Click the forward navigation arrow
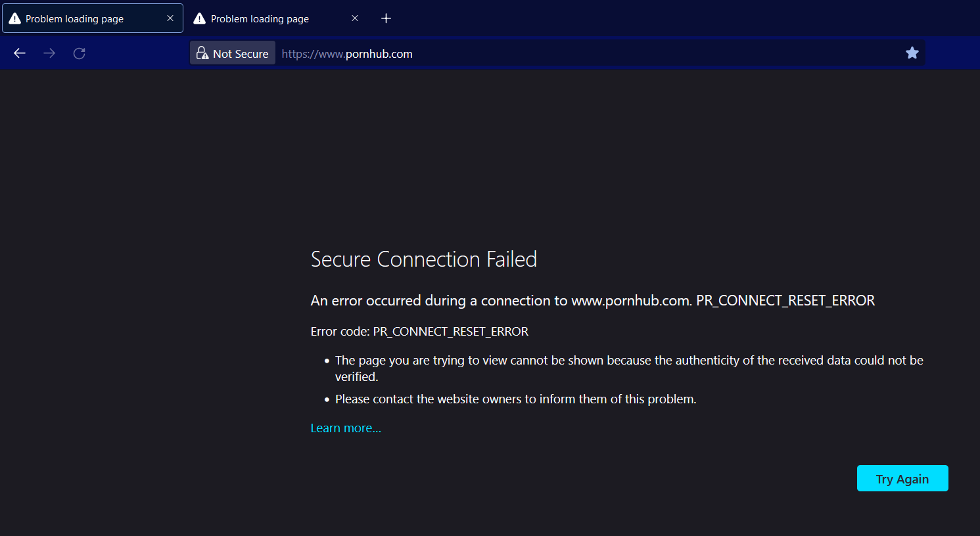This screenshot has height=536, width=980. (49, 53)
